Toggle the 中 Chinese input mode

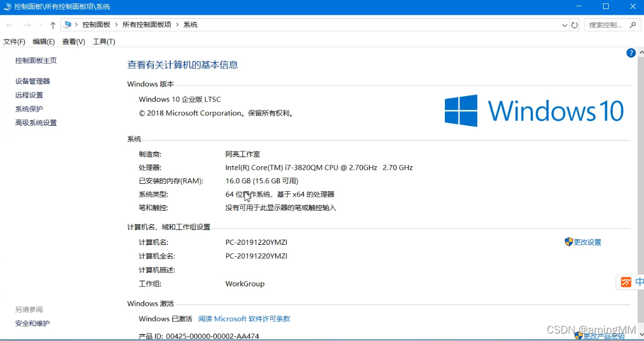tap(639, 282)
